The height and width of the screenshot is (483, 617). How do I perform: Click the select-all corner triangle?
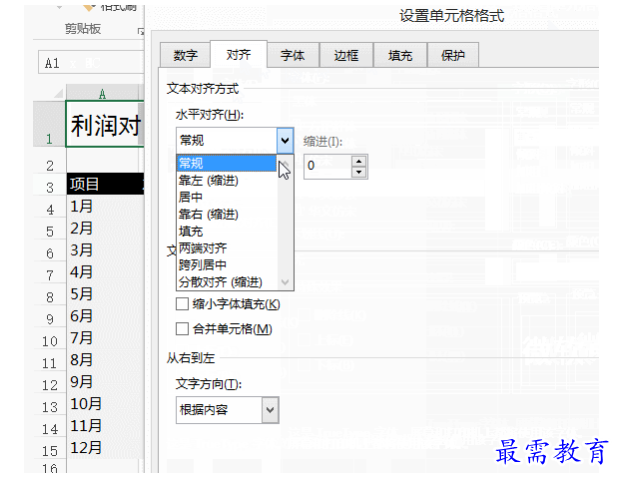coord(58,93)
